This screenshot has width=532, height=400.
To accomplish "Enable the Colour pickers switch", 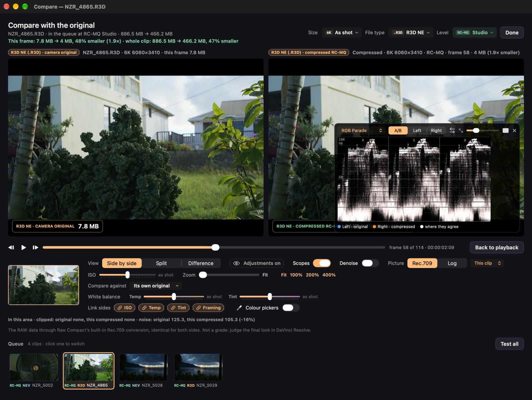I will click(x=291, y=308).
